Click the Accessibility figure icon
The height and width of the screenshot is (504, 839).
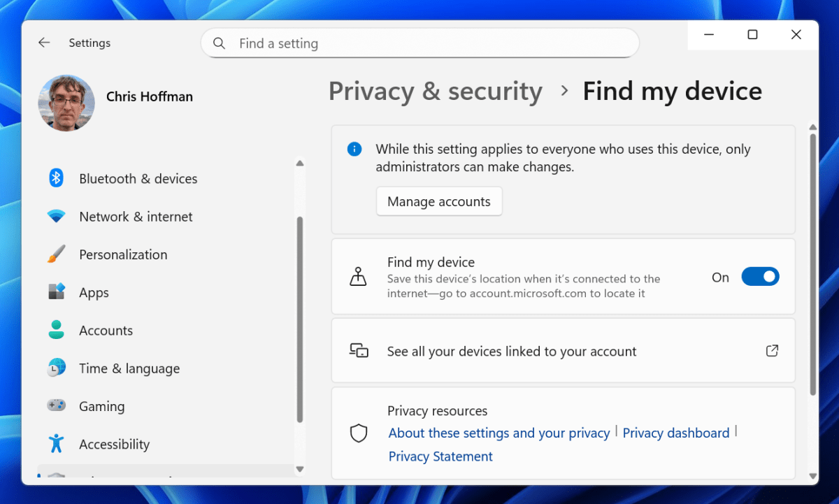(55, 444)
